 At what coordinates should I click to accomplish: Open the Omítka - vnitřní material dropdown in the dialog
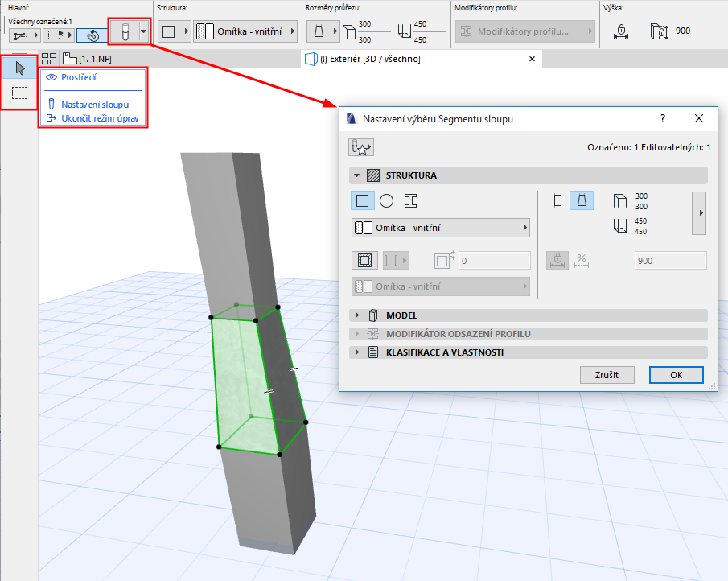tap(441, 228)
